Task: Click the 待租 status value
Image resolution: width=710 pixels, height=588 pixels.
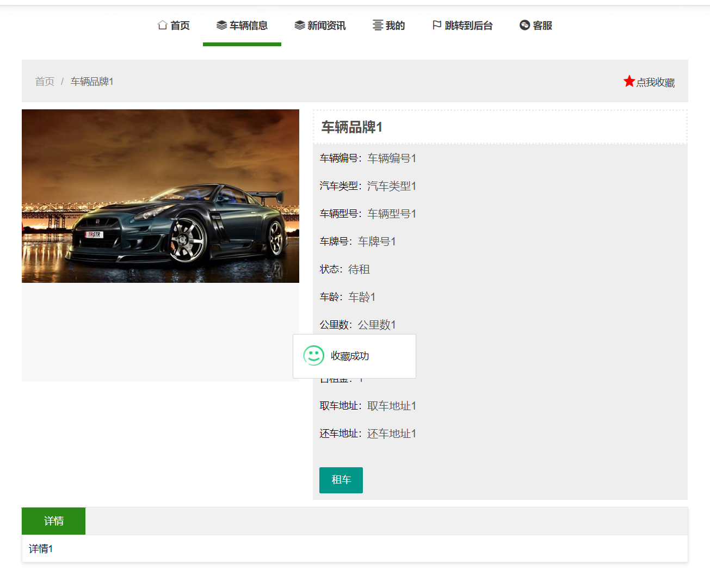Action: 359,269
